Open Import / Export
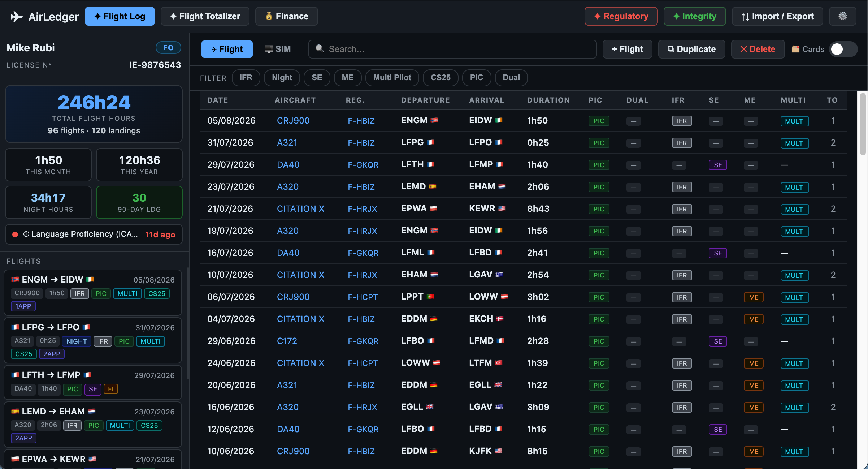 coord(777,16)
